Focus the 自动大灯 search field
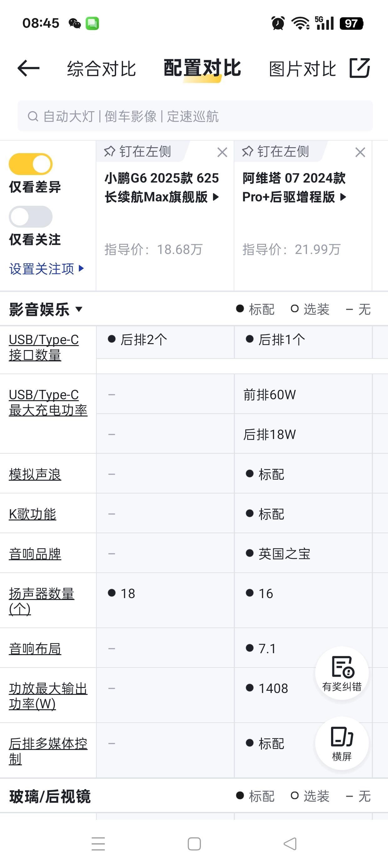Viewport: 388px width, 868px height. coord(195,116)
